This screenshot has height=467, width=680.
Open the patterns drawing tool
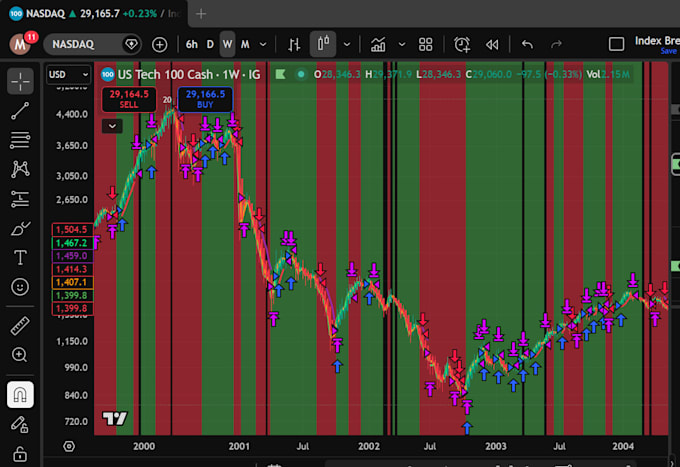click(20, 169)
